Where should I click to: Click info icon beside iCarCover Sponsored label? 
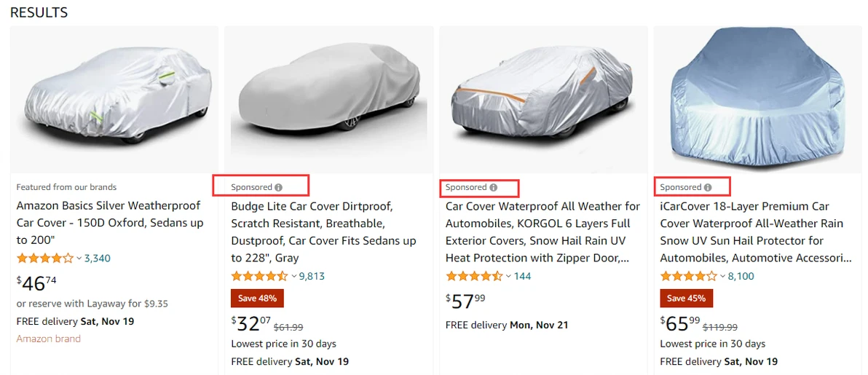pos(707,187)
